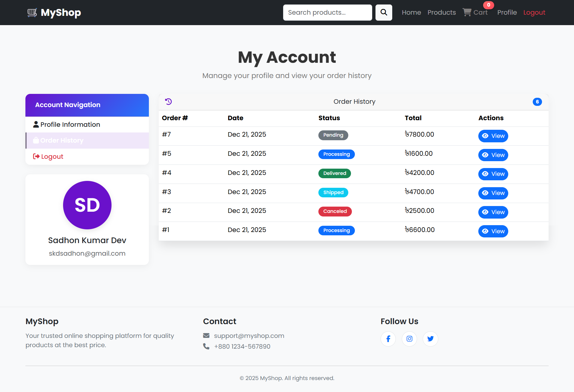
Task: Open MyShop's Instagram icon
Action: coord(409,339)
